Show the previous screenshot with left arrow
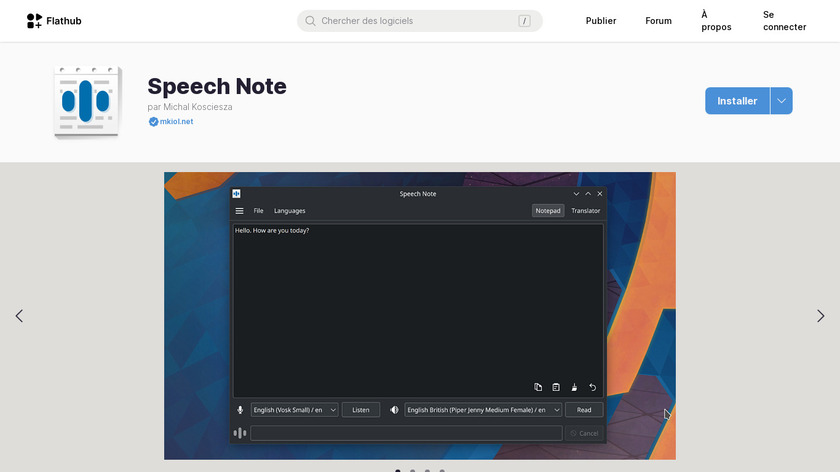 [19, 316]
